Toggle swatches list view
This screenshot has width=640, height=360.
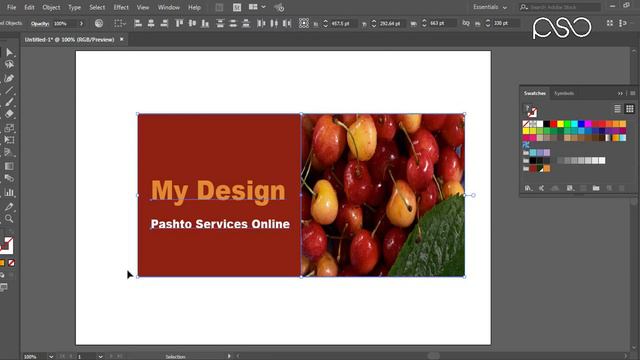pos(618,109)
